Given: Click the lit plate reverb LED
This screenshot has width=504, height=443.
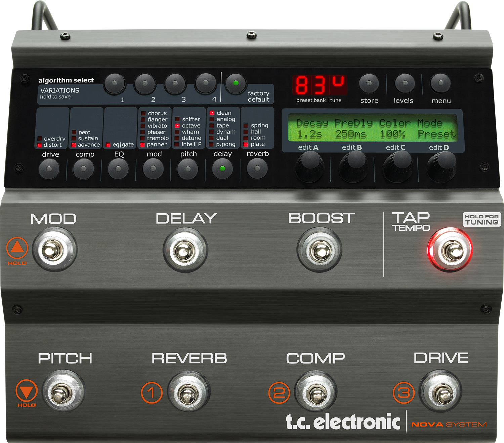Looking at the screenshot, I should [246, 144].
